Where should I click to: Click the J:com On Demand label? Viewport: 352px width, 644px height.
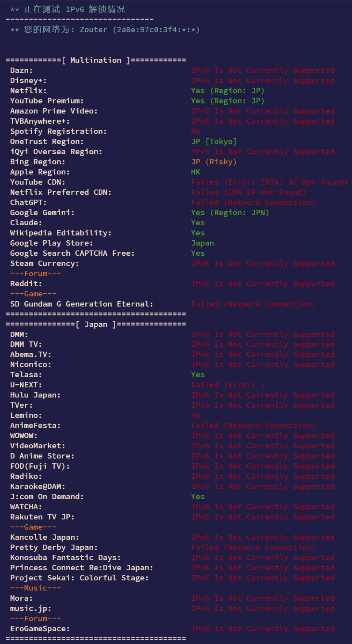tap(47, 496)
